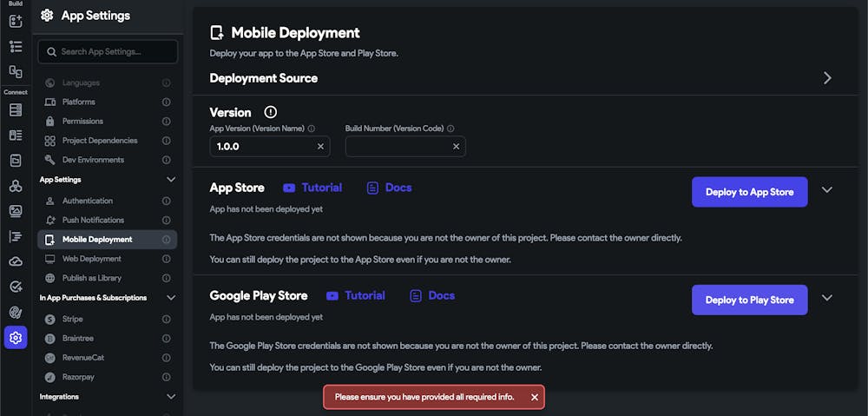
Task: Open the Media Assets image icon
Action: [16, 211]
